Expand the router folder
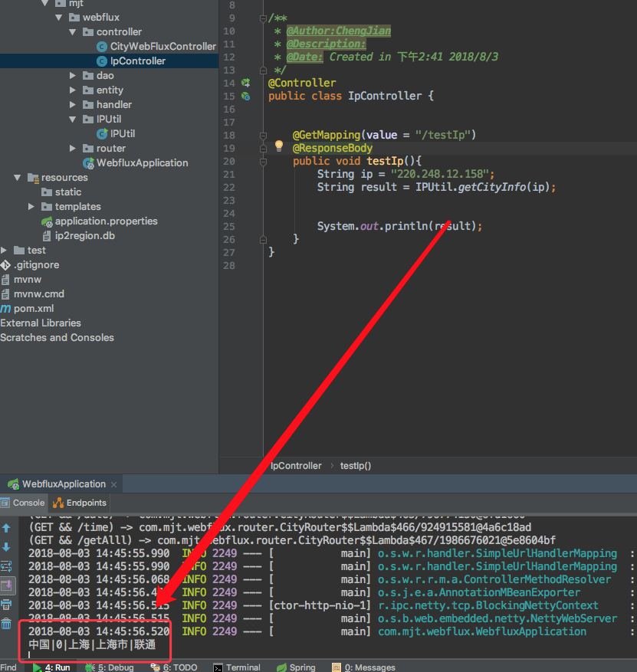This screenshot has width=637, height=672. click(x=73, y=149)
